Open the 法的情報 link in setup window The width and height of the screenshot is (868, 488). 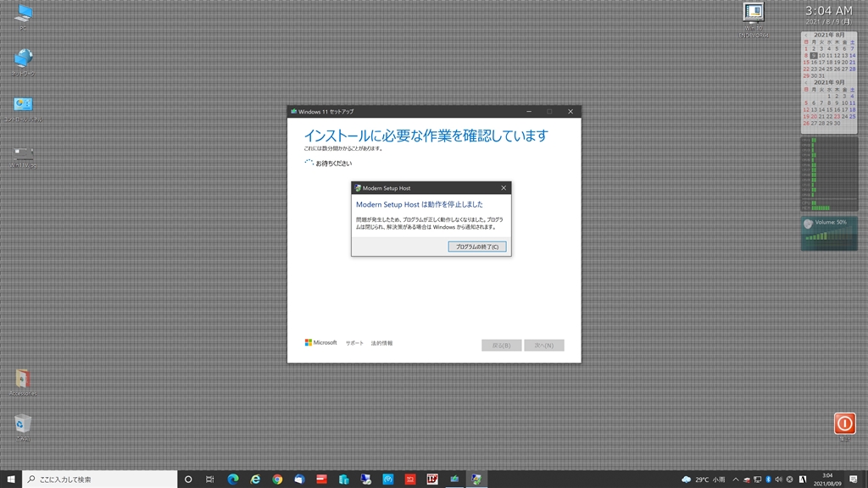click(x=381, y=343)
